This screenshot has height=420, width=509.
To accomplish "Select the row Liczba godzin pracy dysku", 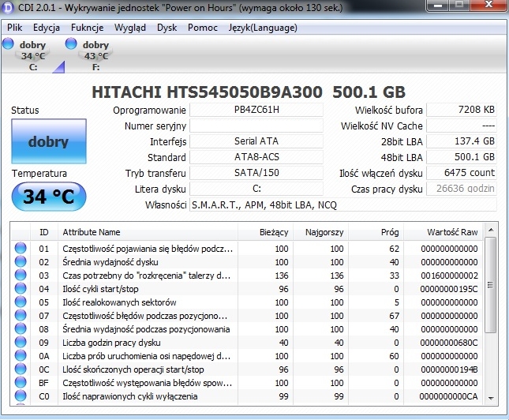I will [x=247, y=343].
